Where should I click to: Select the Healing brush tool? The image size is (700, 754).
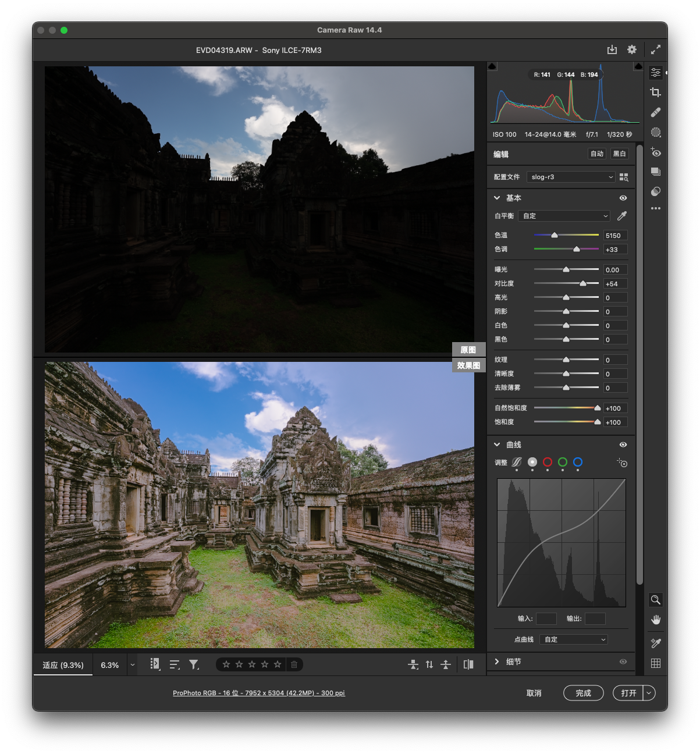pyautogui.click(x=655, y=112)
